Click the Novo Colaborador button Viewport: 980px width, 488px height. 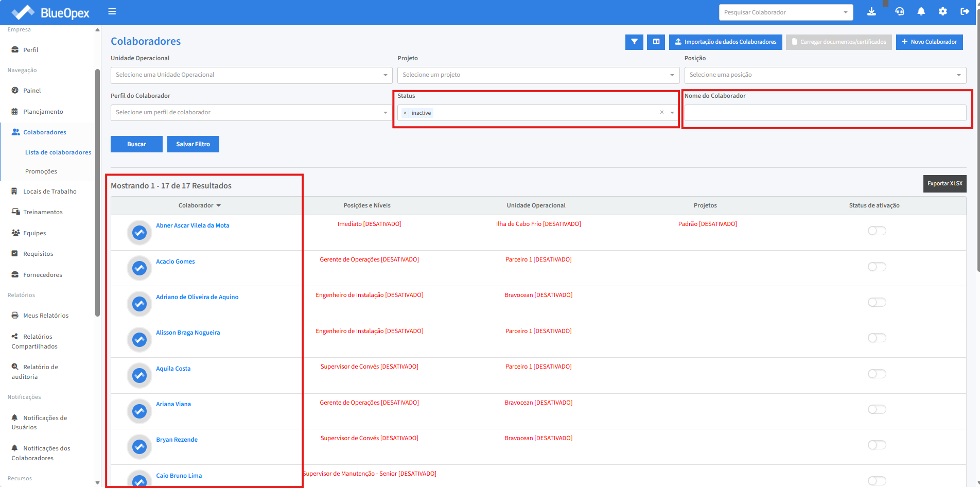tap(930, 42)
